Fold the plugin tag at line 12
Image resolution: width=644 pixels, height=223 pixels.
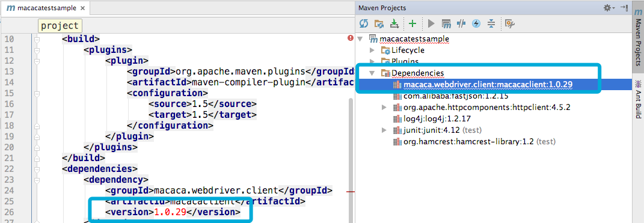click(x=37, y=61)
